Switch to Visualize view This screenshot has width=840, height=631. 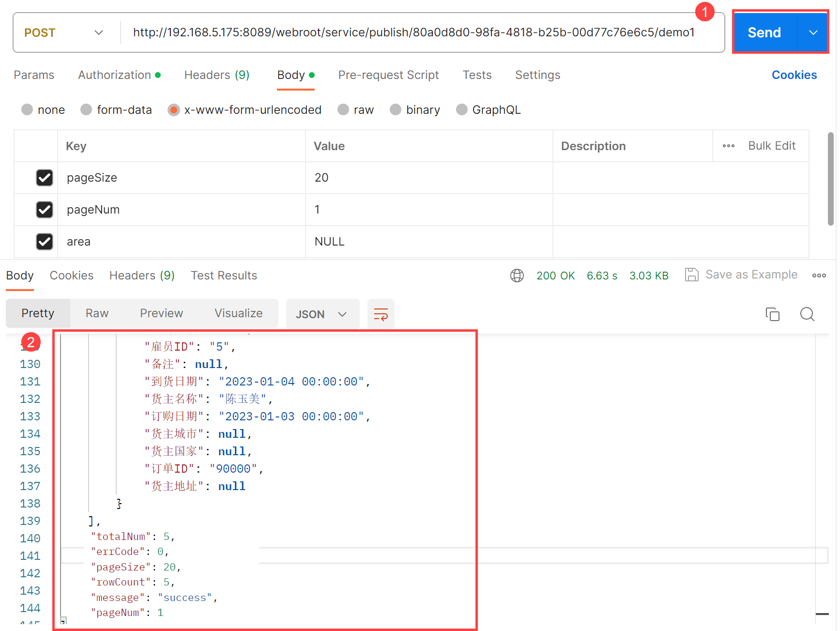(x=238, y=313)
